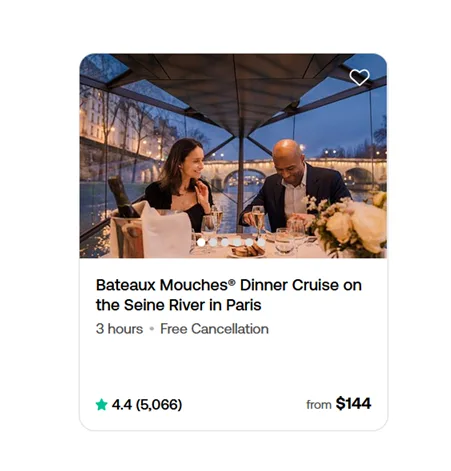Click the registered trademark symbol in title
The height and width of the screenshot is (471, 451).
(x=232, y=282)
